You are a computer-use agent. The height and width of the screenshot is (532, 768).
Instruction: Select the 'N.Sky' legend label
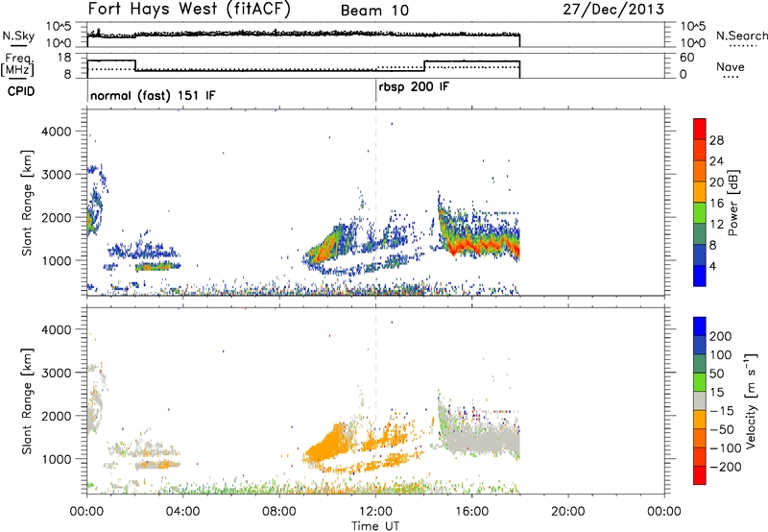(18, 36)
